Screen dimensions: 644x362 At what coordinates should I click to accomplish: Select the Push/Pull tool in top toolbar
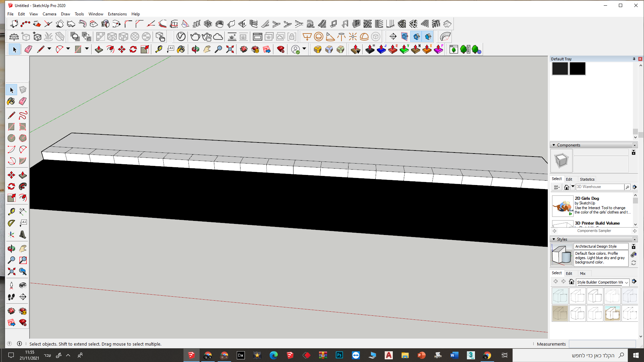coord(99,50)
